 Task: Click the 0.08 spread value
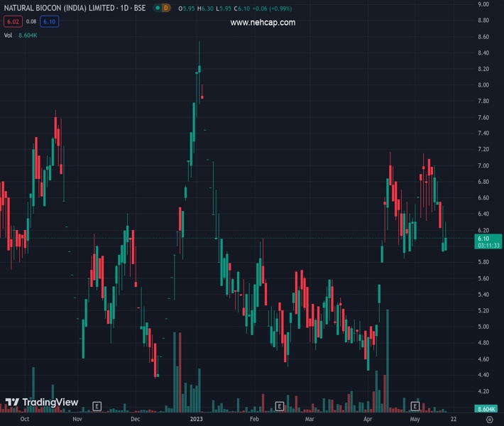point(31,22)
